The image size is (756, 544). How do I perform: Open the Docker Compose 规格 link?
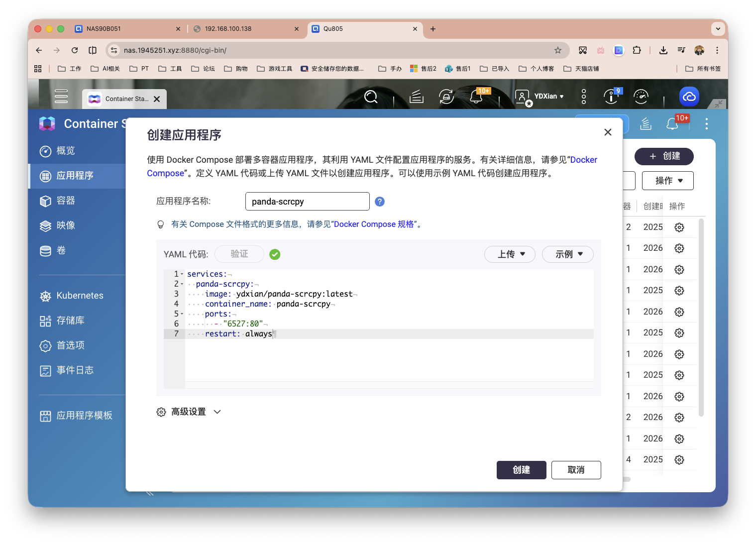click(376, 224)
